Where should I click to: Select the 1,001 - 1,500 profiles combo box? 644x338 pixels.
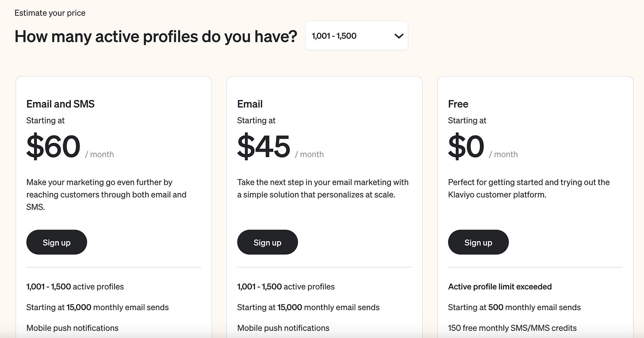pos(357,35)
